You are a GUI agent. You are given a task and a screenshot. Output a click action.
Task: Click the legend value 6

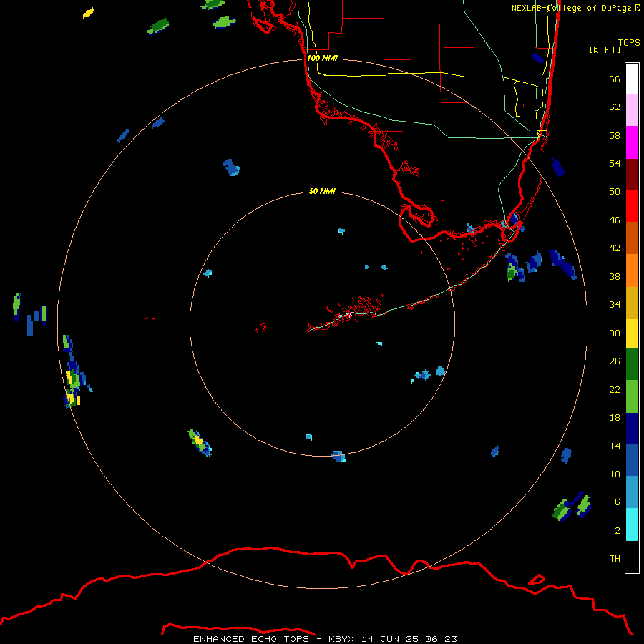click(x=618, y=502)
